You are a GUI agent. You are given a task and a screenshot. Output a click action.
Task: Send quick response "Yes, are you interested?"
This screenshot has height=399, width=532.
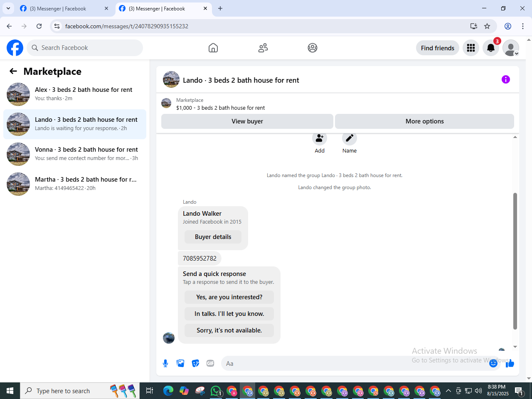pyautogui.click(x=229, y=297)
